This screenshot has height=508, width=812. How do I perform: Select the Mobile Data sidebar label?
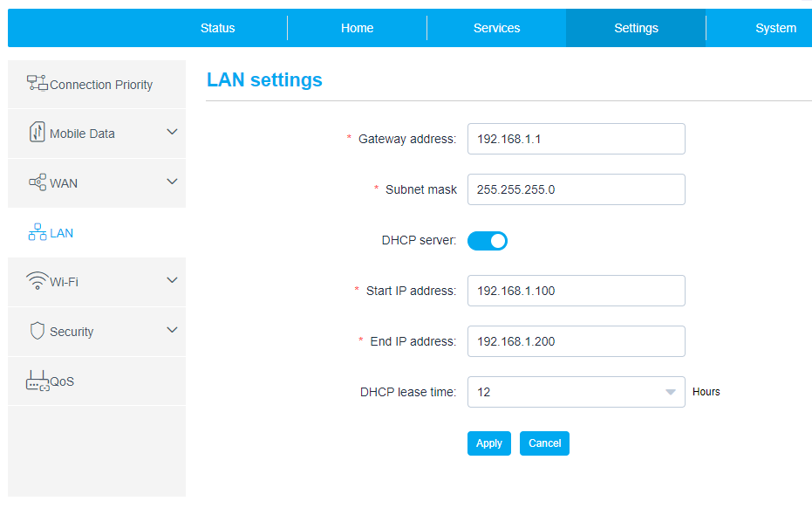[82, 134]
